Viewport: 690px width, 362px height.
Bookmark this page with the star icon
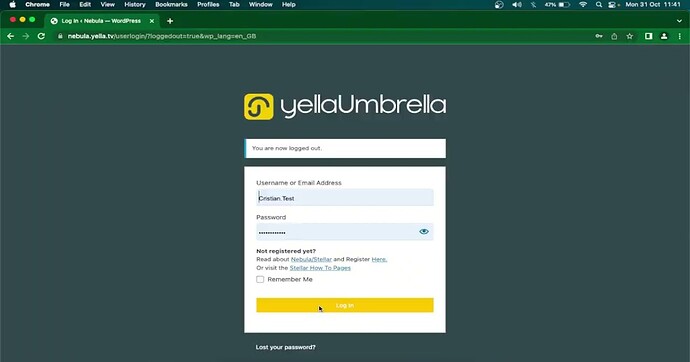click(630, 36)
